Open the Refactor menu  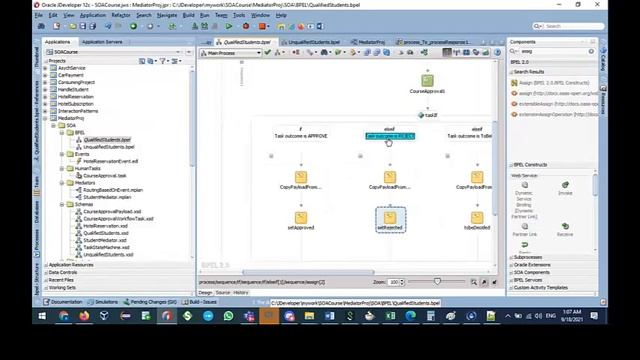121,15
